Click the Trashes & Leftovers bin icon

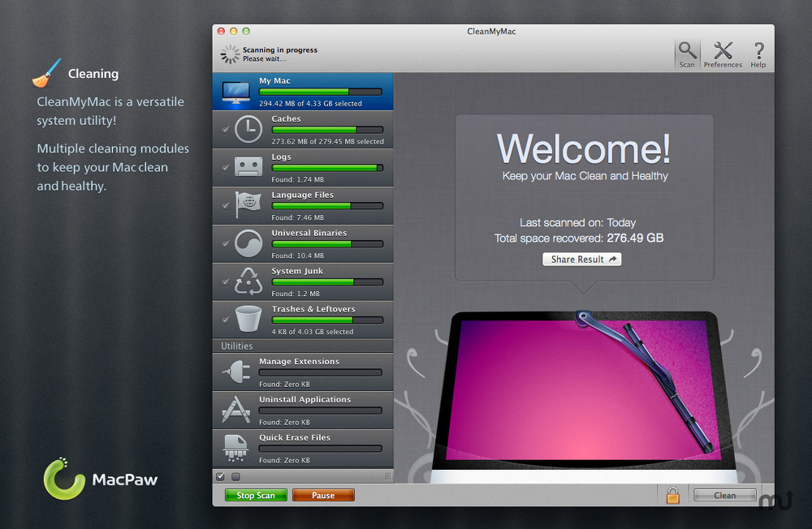click(x=248, y=319)
